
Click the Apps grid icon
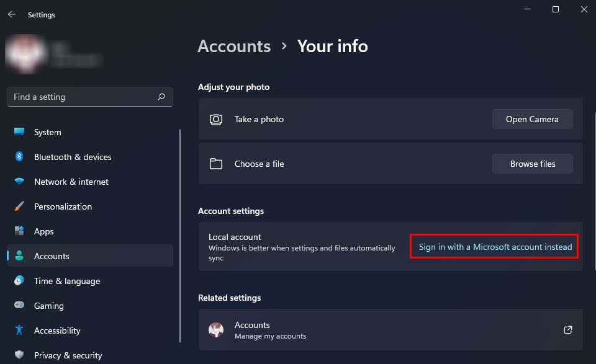[19, 231]
